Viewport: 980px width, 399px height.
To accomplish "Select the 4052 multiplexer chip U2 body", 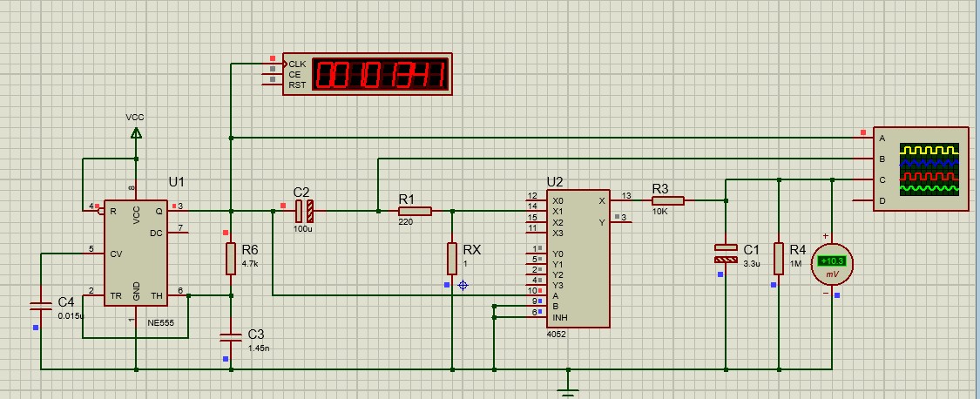I will point(578,258).
